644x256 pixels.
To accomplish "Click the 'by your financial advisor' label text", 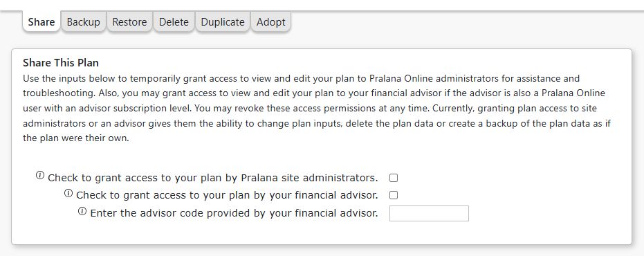I will 316,195.
